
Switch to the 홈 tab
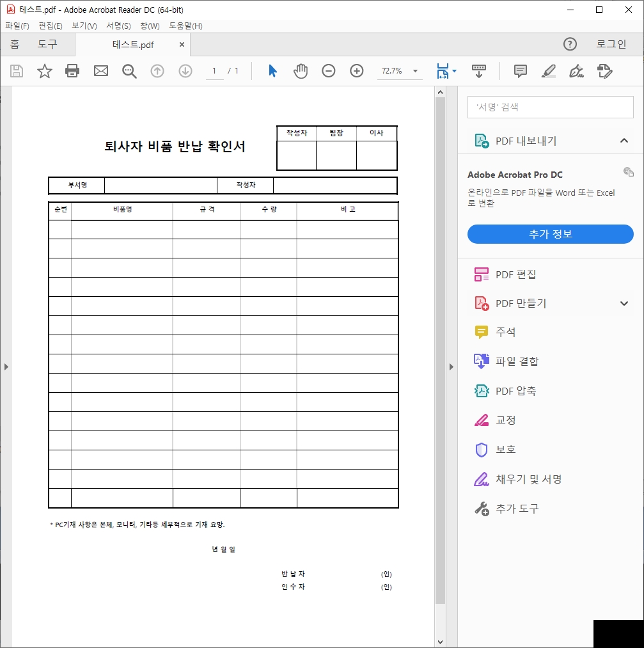15,43
